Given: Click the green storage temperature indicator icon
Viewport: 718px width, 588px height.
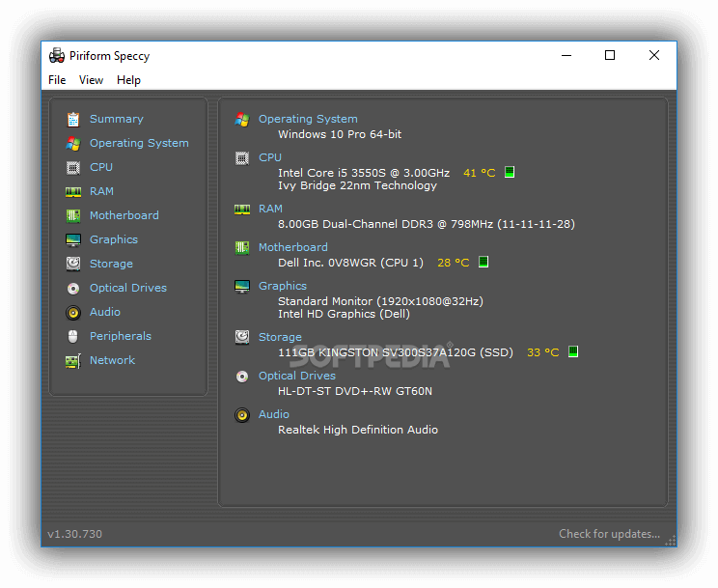Looking at the screenshot, I should 573,351.
